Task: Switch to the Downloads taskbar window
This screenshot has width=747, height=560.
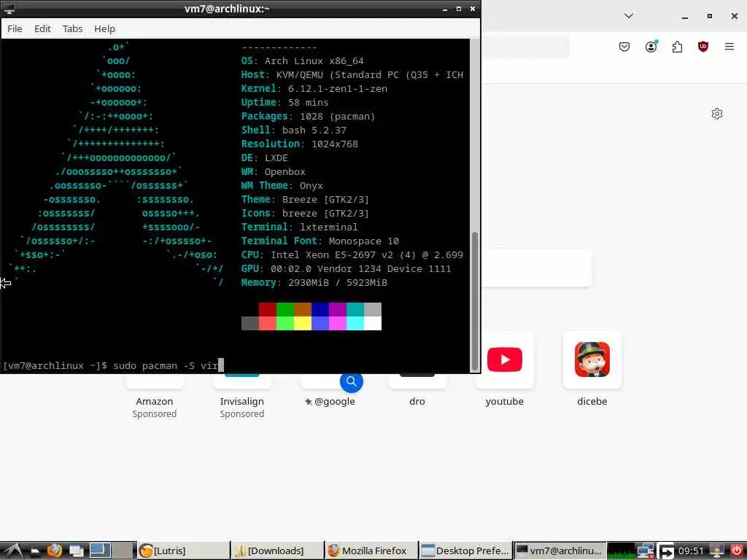Action: click(x=277, y=551)
